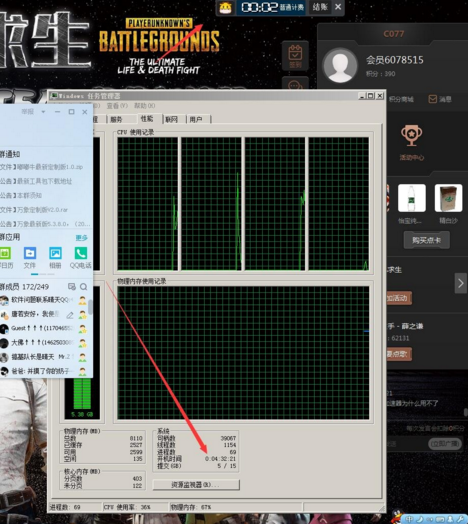Click the group member search magnifier icon
Image resolution: width=468 pixels, height=524 pixels.
coord(84,287)
